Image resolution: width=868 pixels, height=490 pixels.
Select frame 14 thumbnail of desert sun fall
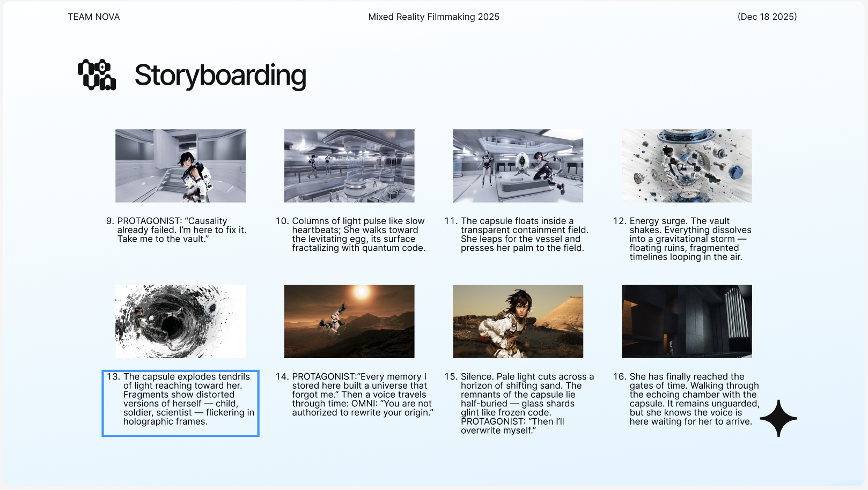(x=349, y=321)
